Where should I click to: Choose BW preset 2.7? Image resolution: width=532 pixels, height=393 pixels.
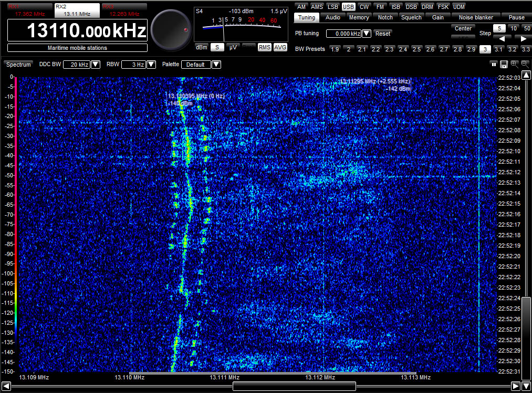[444, 49]
